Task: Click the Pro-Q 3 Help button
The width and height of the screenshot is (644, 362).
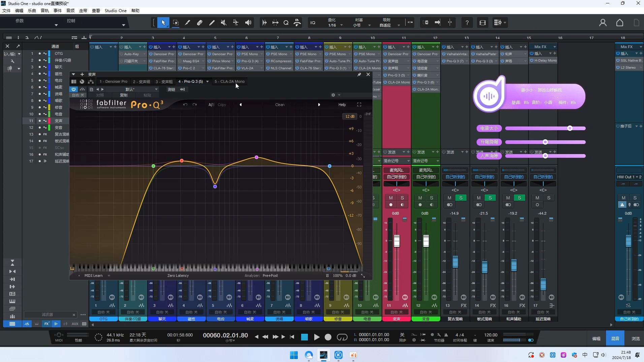Action: tap(342, 105)
